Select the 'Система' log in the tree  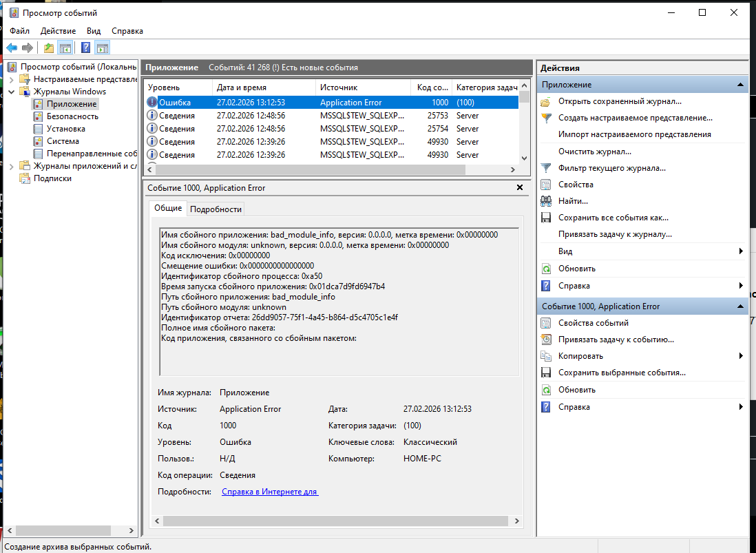pyautogui.click(x=63, y=141)
